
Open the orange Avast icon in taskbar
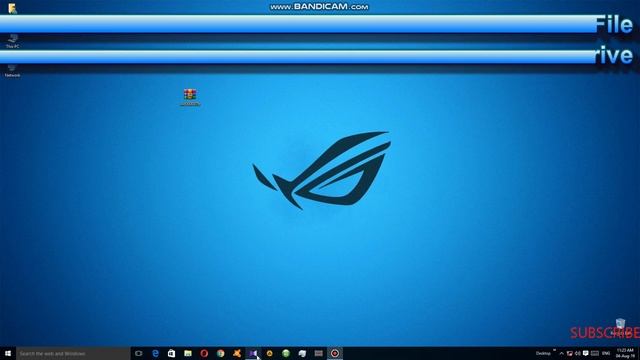237,353
